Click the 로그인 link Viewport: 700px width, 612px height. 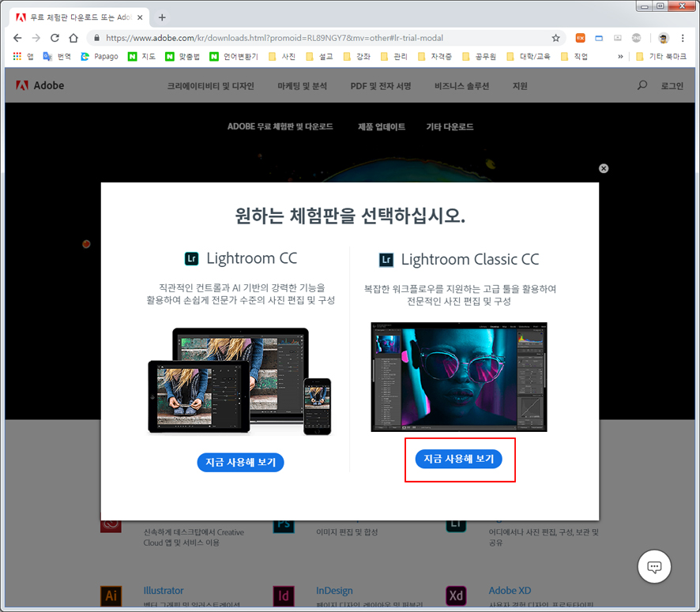point(672,85)
